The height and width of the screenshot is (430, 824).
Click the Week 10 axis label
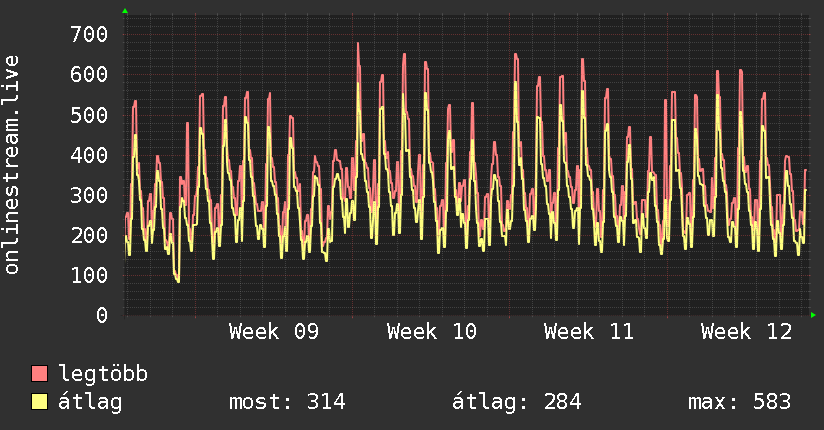click(431, 332)
